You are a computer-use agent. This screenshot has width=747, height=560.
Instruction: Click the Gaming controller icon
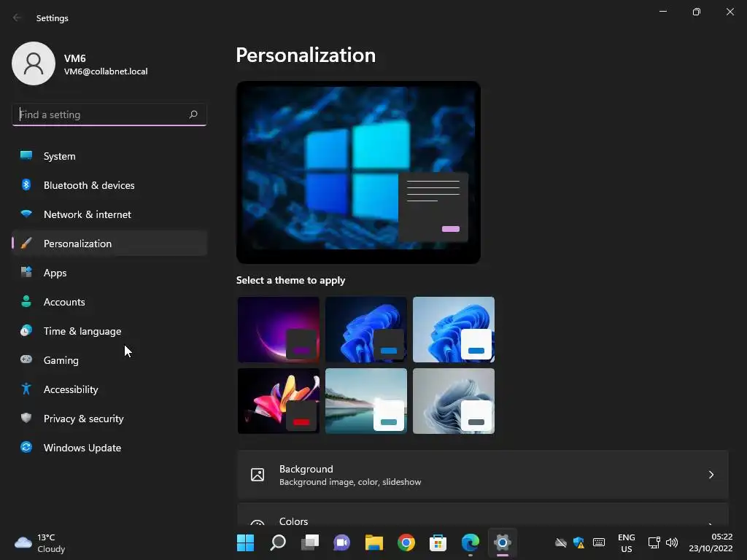(x=26, y=359)
